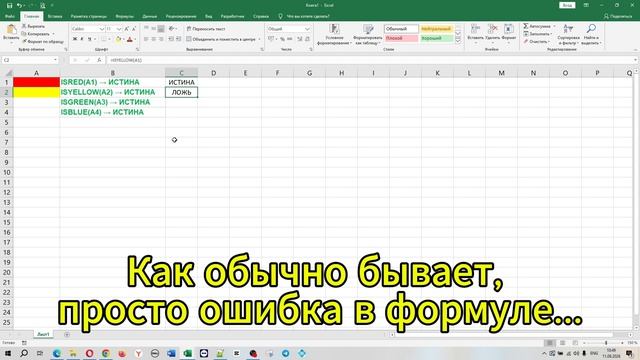The image size is (640, 360).
Task: Click Merge and Center (Объединить и поместить в центре)
Action: [x=221, y=39]
